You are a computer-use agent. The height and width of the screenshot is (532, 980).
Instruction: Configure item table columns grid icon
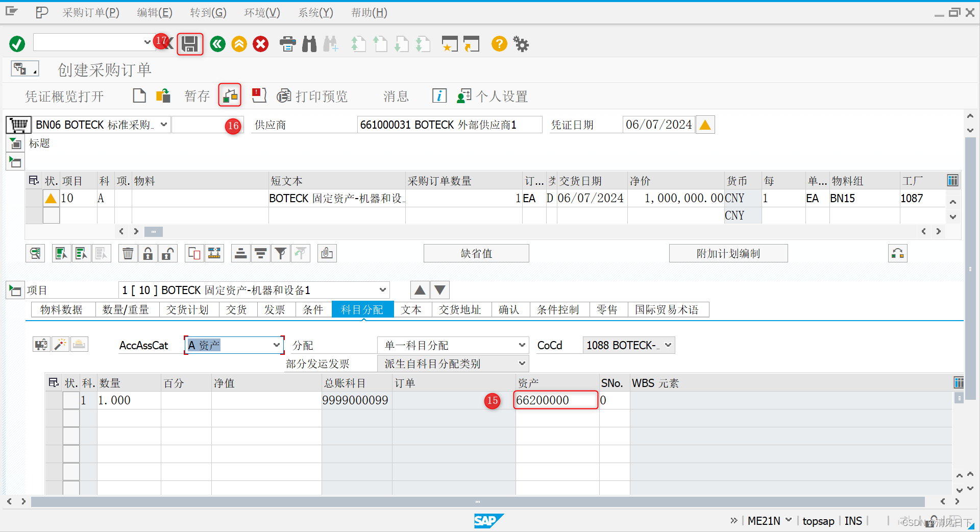pos(952,180)
